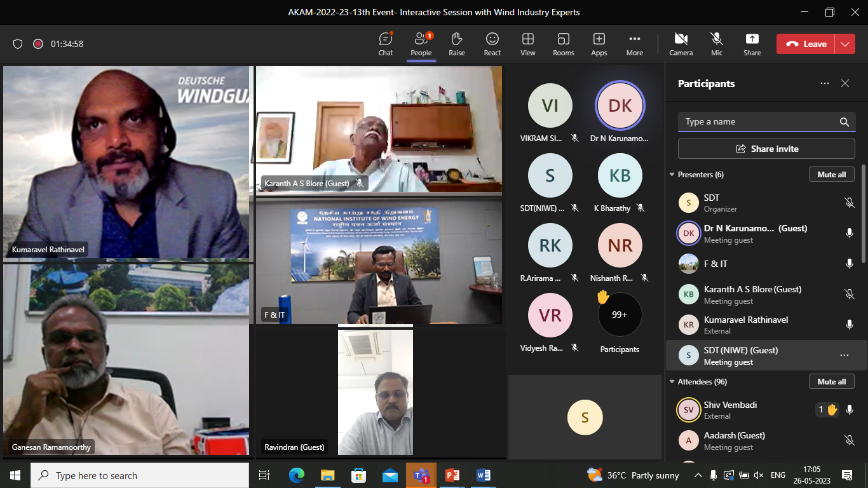Click the Raise hand icon

tap(456, 44)
